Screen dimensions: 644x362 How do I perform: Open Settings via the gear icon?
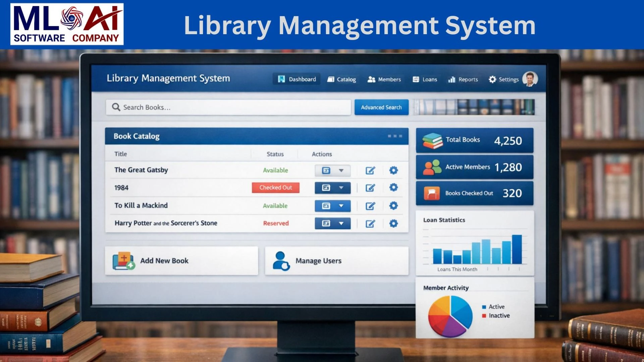point(492,79)
